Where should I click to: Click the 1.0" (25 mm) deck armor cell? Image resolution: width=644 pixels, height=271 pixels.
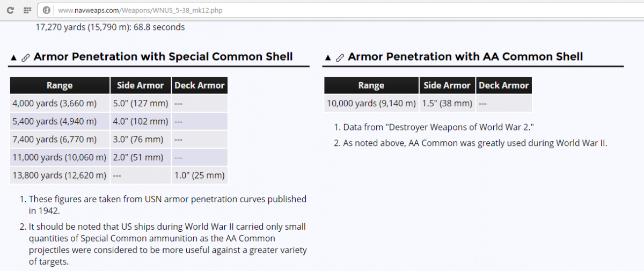point(200,175)
